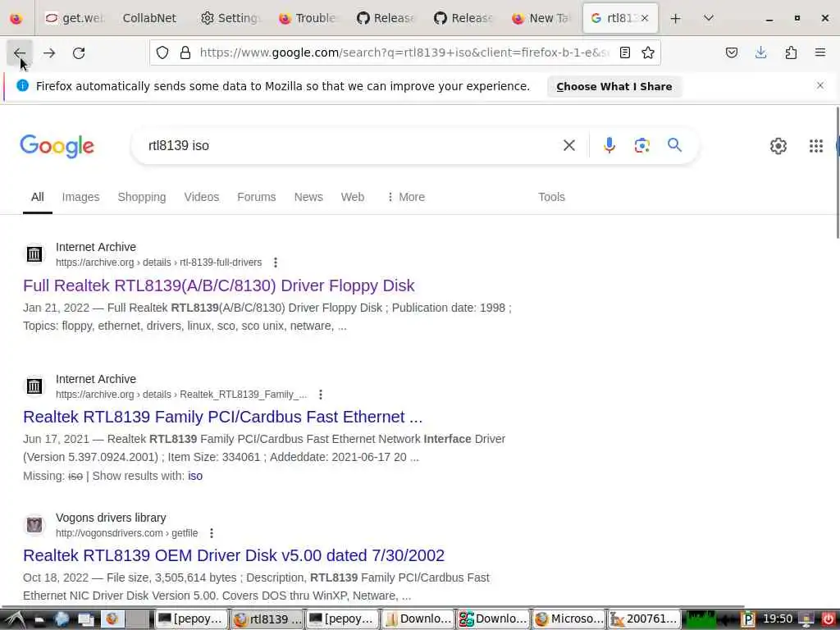Search by image with the camera lens icon
The height and width of the screenshot is (630, 840).
click(641, 145)
